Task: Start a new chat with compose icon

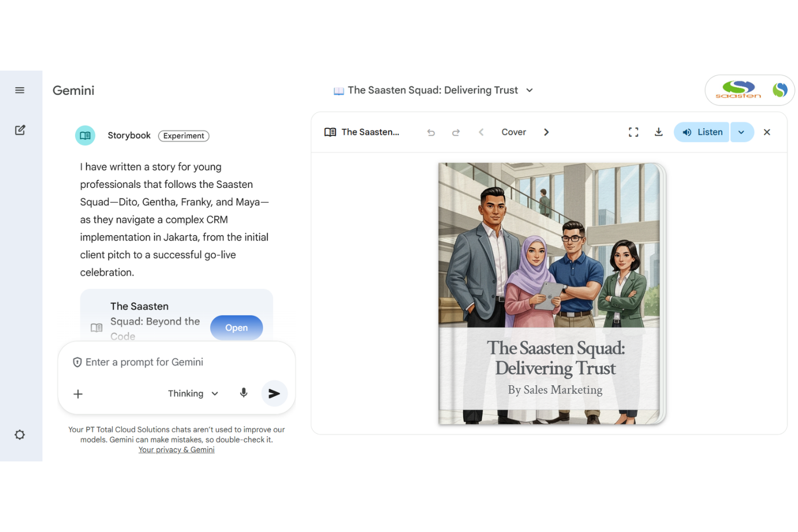Action: [x=20, y=130]
